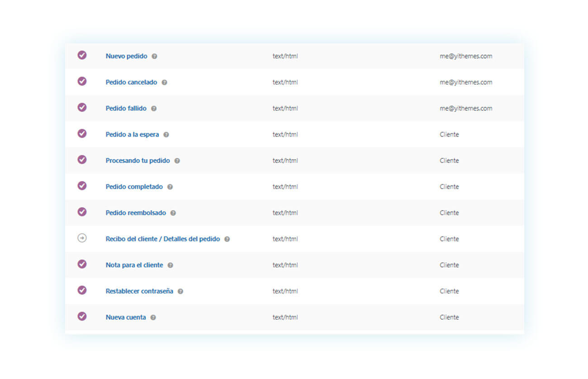Screen dimensions: 588x379
Task: Click text/html in Pedido reembolsado row
Action: [285, 213]
